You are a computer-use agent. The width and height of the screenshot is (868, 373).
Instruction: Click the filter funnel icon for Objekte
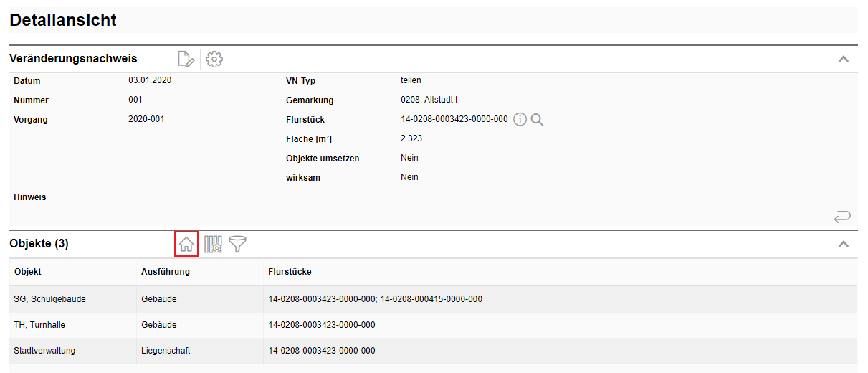point(237,244)
